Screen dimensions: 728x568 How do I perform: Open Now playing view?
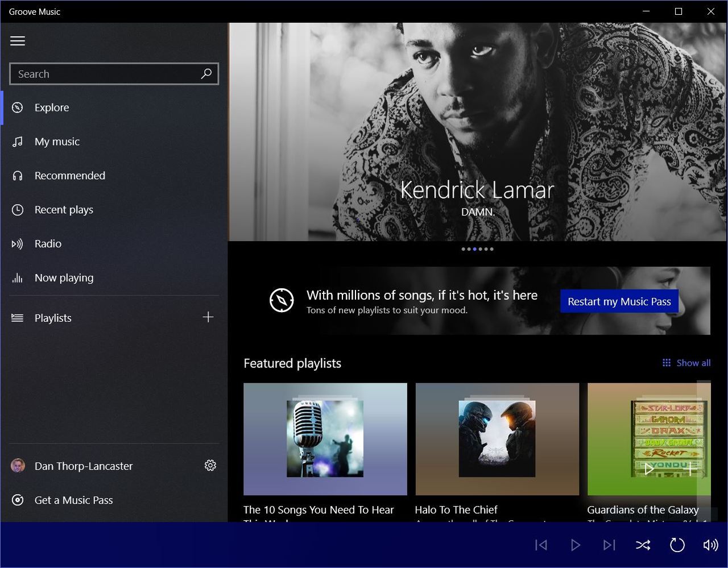click(x=114, y=278)
